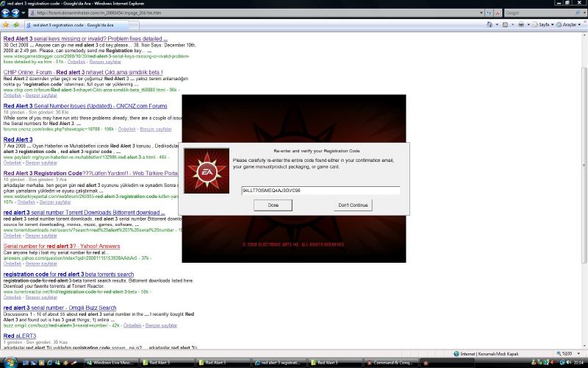This screenshot has height=368, width=588.
Task: Click the Internet Explorer quick launch icon
Action: tap(49, 363)
